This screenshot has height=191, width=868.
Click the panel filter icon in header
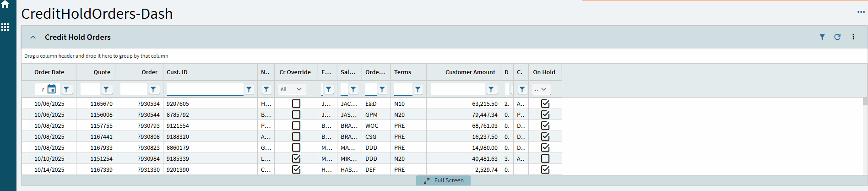pos(822,37)
